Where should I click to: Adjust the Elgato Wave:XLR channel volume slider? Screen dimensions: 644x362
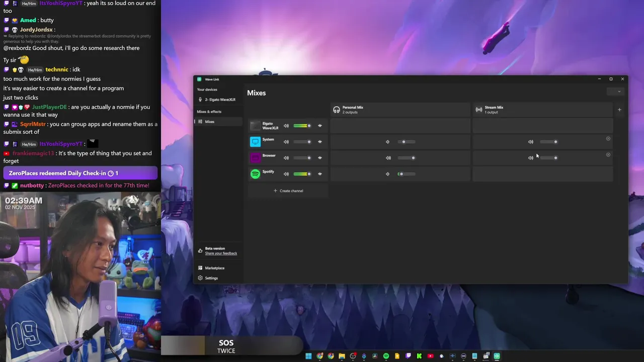click(x=302, y=126)
